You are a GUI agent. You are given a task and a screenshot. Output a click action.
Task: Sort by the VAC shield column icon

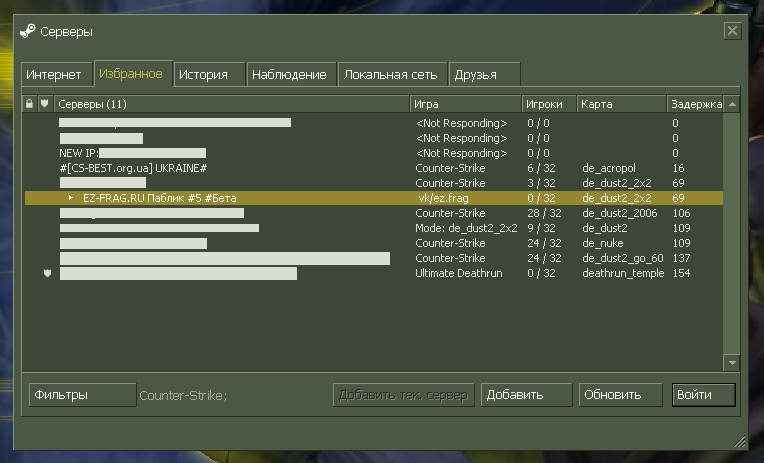click(x=44, y=104)
